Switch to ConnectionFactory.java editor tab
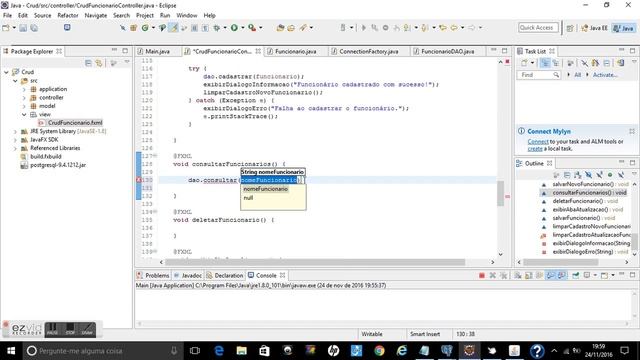The width and height of the screenshot is (640, 360). [x=368, y=51]
